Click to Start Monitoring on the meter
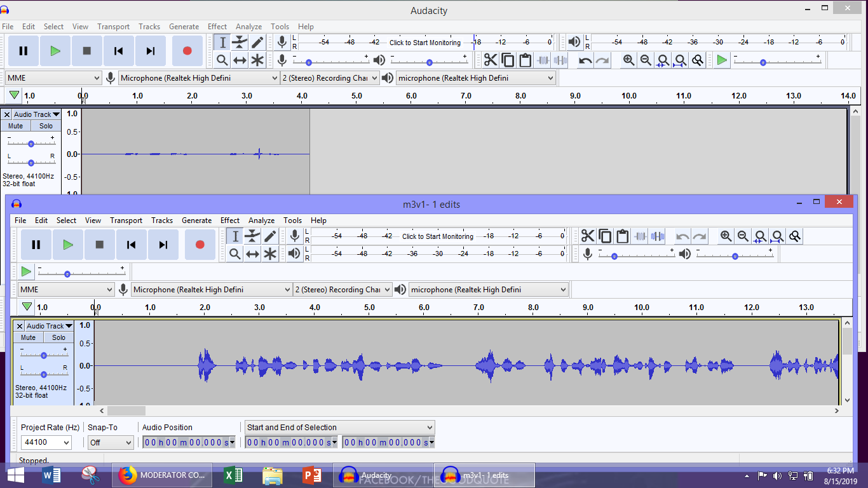The width and height of the screenshot is (868, 488). (x=424, y=43)
